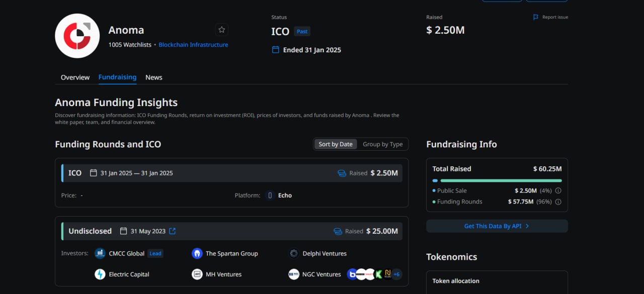Viewport: 644px width, 294px height.
Task: Open the NGC Ventures investor logo
Action: (x=294, y=274)
